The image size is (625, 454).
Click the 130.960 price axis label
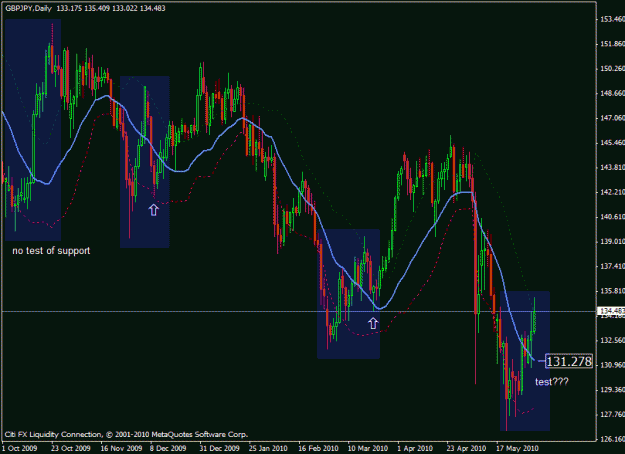[612, 365]
